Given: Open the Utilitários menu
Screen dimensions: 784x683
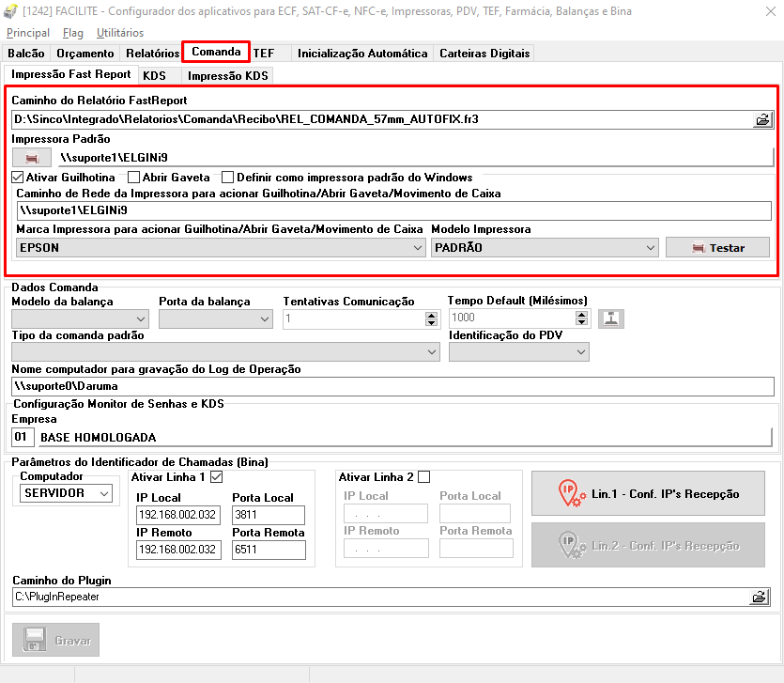Looking at the screenshot, I should 120,33.
